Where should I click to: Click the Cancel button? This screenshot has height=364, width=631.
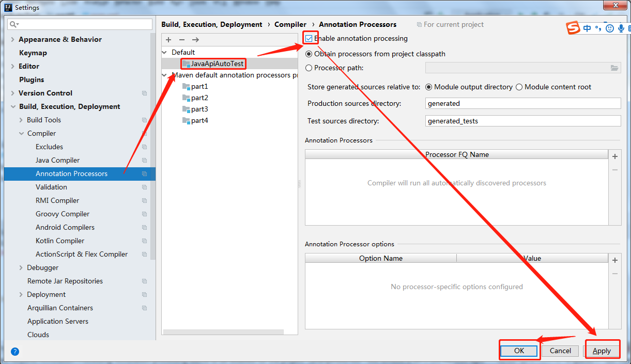pyautogui.click(x=560, y=350)
